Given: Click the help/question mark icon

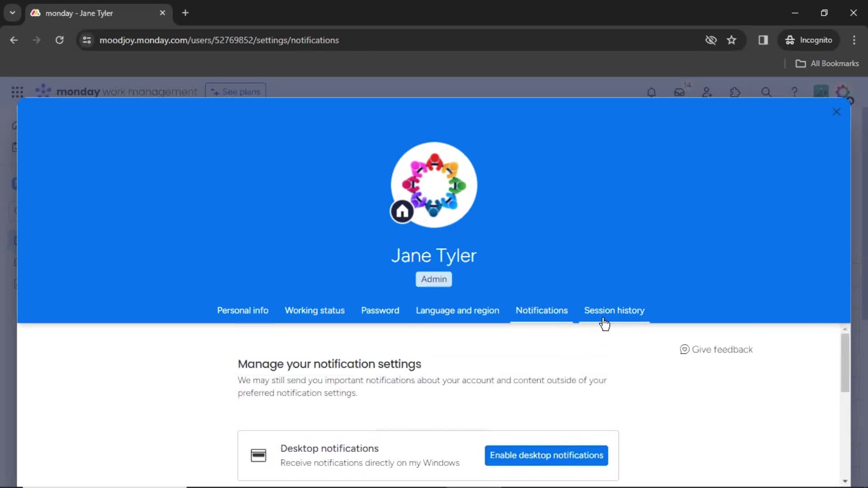Looking at the screenshot, I should (795, 92).
